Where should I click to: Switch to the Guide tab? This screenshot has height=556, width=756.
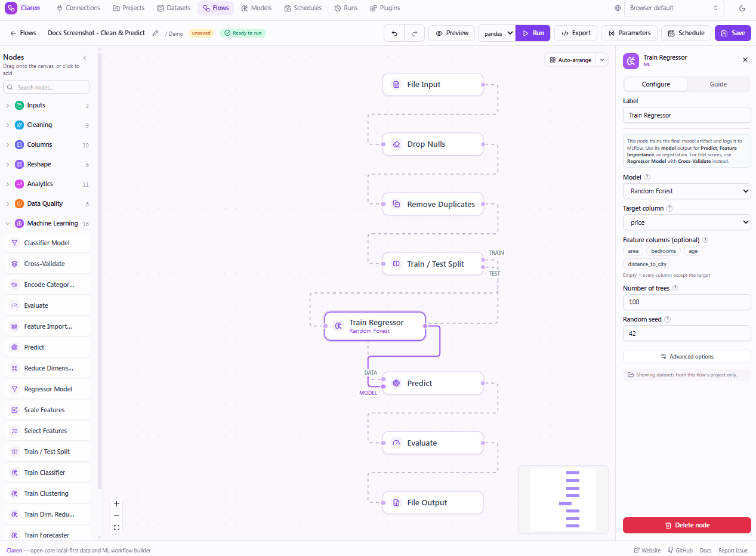point(718,84)
